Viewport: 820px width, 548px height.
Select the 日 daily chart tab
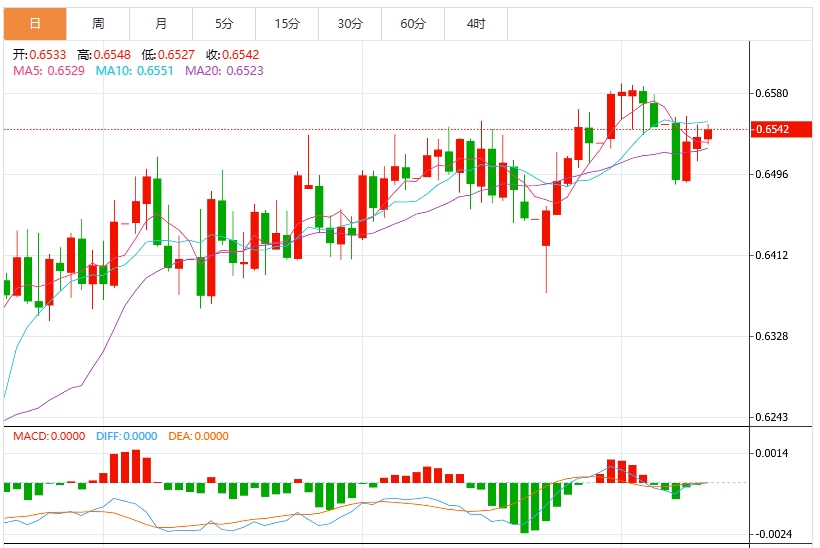pyautogui.click(x=35, y=24)
